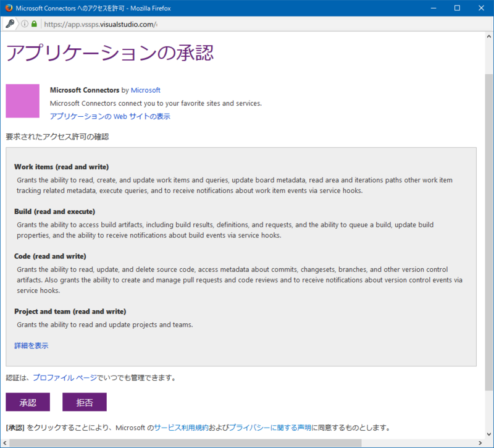494x448 pixels.
Task: Click the URL address field
Action: (x=101, y=24)
